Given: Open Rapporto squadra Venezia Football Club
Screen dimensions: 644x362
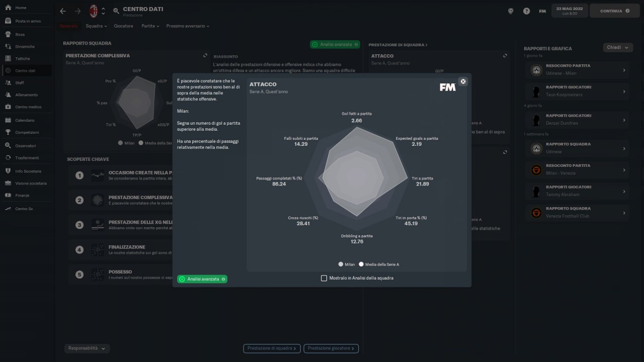Looking at the screenshot, I should coord(577,213).
